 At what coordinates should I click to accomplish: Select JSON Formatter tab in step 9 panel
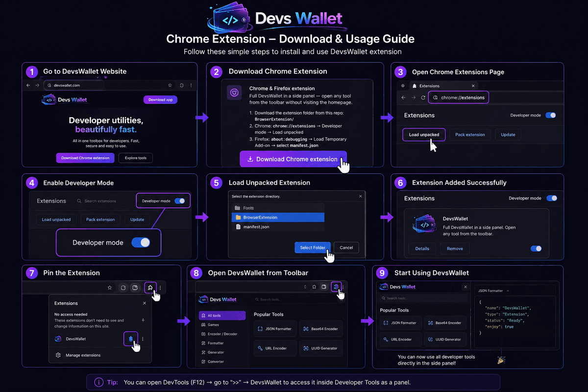coord(490,291)
